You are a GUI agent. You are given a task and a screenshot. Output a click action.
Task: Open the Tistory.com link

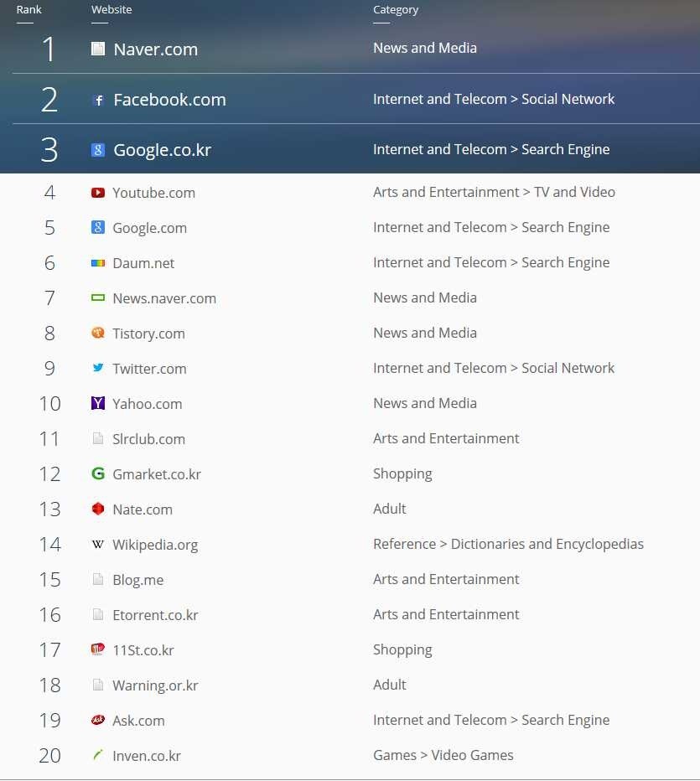coord(149,334)
